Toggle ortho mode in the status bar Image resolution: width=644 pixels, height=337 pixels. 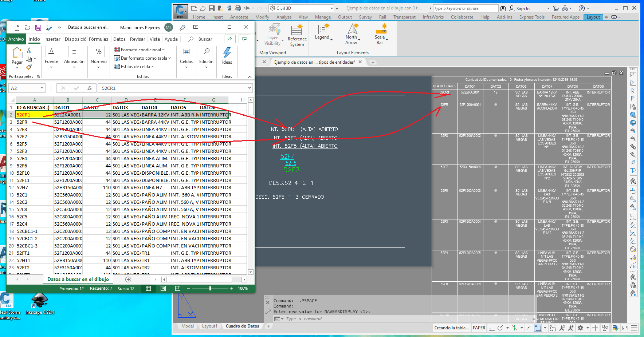tap(491, 328)
